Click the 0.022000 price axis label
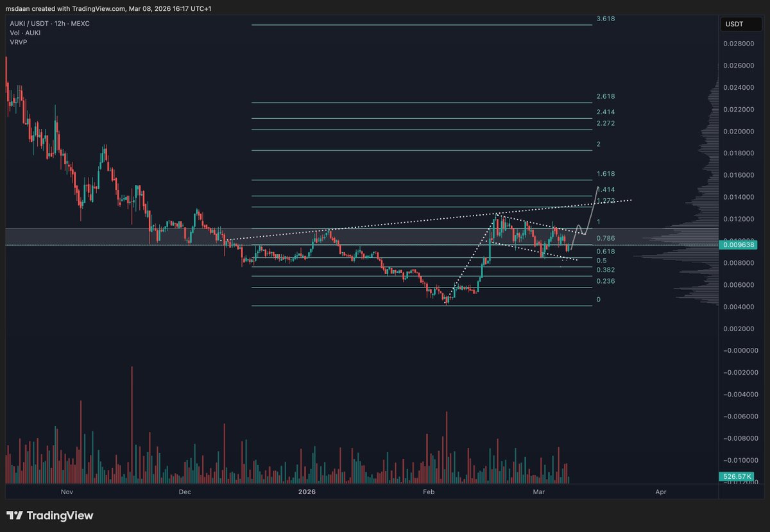Screen dimensions: 770x532 [x=740, y=110]
